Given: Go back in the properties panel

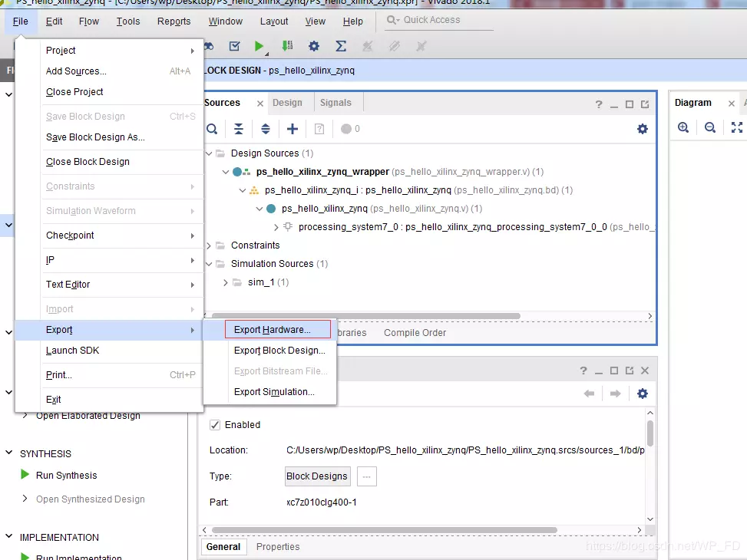Looking at the screenshot, I should tap(589, 394).
